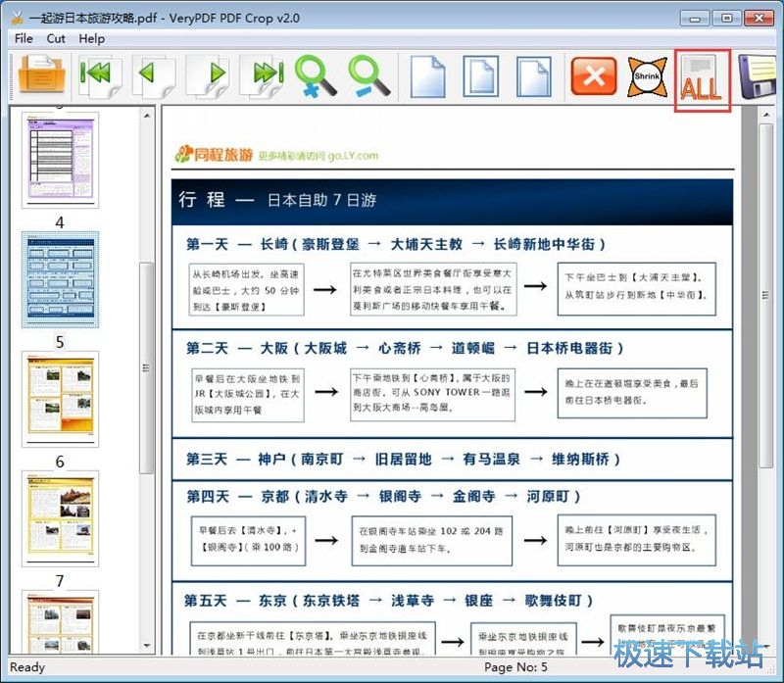Click the '第四天 — 京都' itinerary heading

(x=383, y=497)
